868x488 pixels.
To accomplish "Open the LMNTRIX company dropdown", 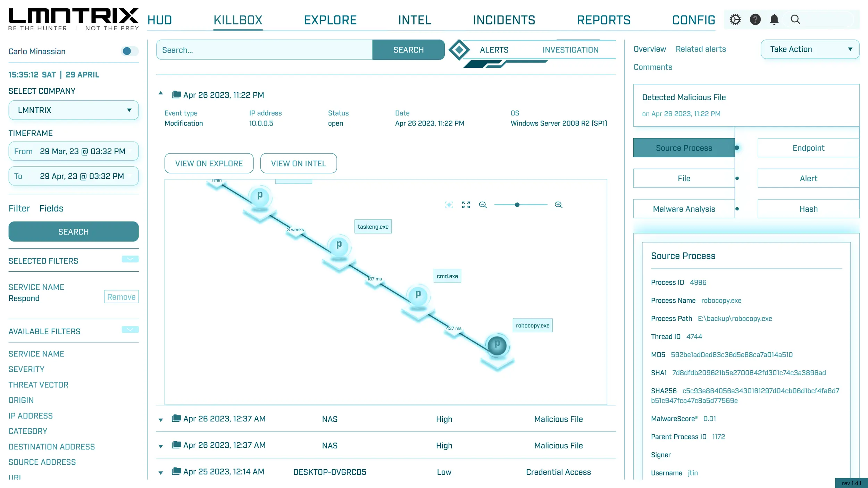I will coord(74,110).
